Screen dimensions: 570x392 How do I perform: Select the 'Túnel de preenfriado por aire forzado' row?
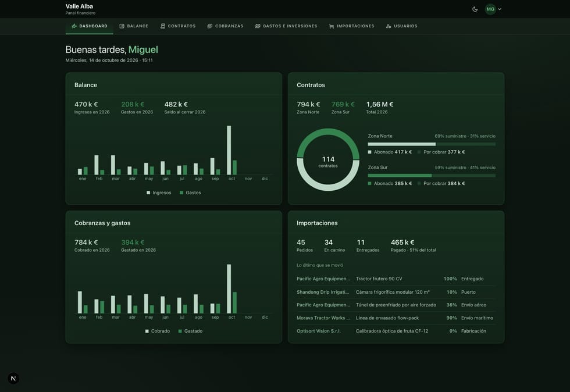point(396,305)
